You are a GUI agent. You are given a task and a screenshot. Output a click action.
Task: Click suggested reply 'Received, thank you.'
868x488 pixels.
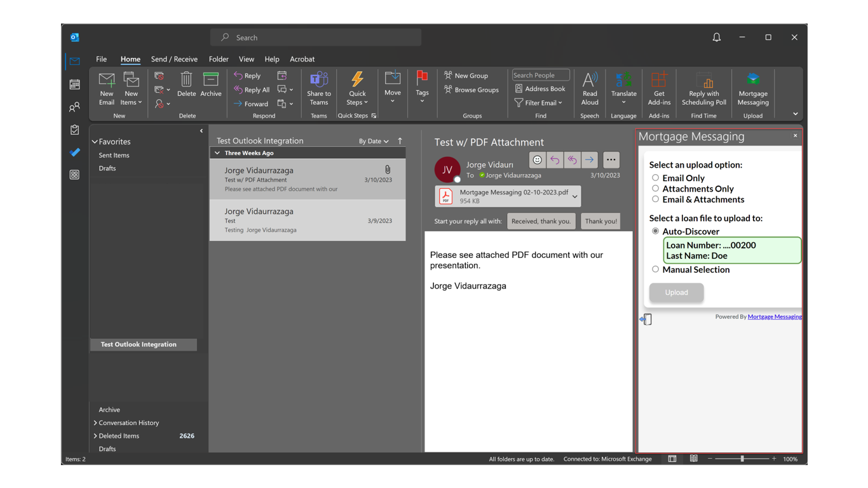541,221
